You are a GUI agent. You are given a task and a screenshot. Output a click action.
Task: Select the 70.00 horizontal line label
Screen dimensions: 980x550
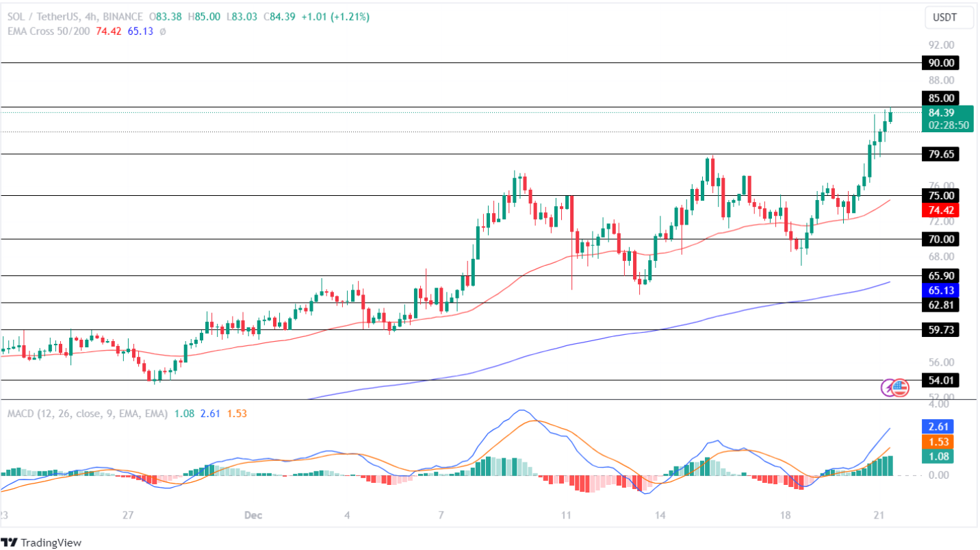click(941, 239)
